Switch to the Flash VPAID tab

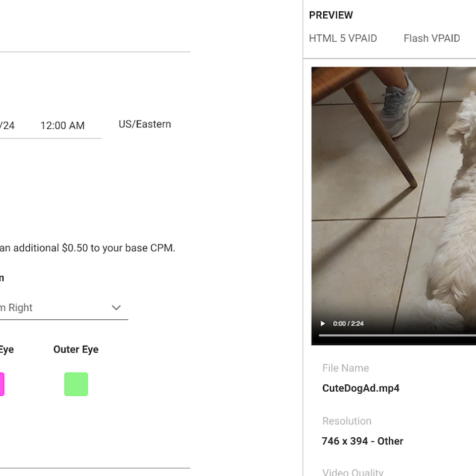(431, 38)
